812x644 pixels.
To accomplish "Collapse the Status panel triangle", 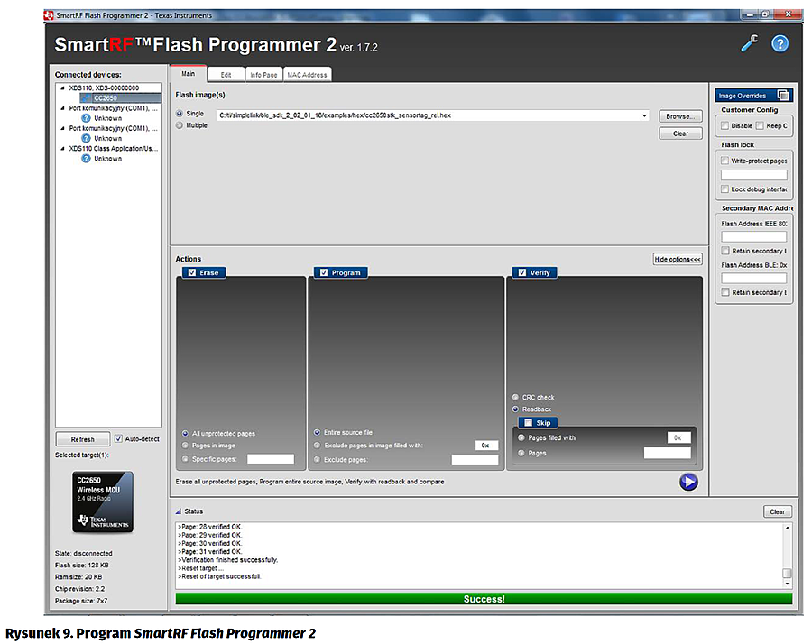I will [178, 511].
